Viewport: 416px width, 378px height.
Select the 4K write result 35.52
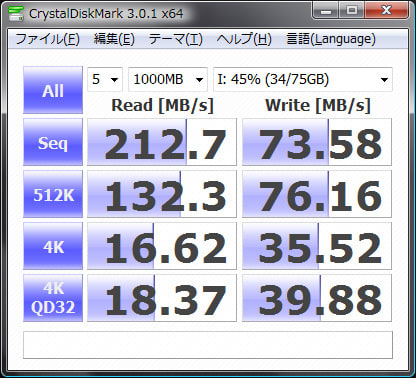[x=317, y=246]
